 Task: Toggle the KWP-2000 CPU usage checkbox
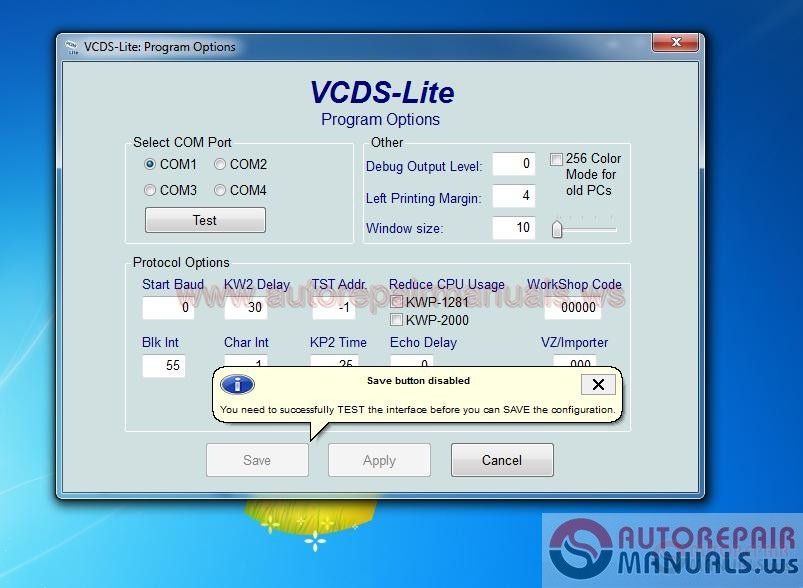point(396,320)
